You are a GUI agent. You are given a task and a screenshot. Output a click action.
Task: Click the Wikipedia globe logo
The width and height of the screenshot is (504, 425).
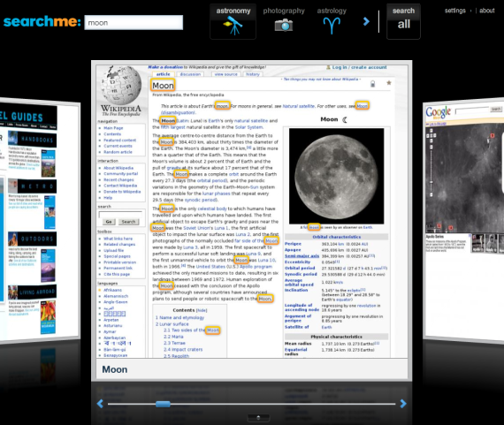point(121,85)
